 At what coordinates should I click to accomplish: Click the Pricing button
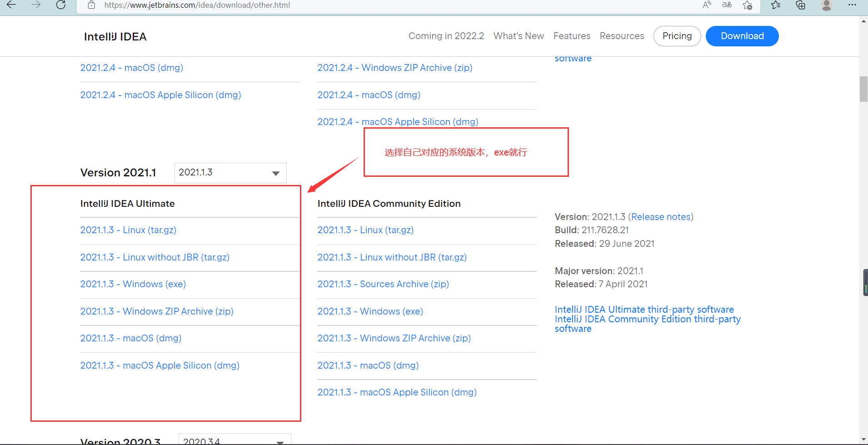(677, 36)
